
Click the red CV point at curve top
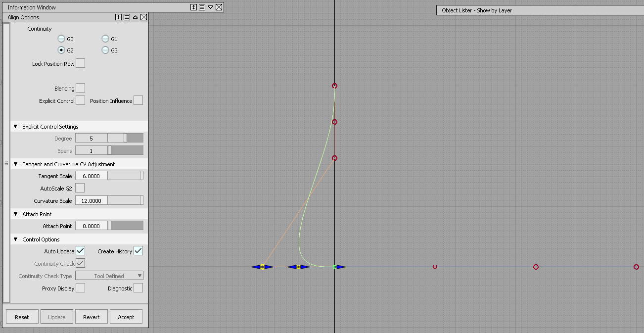pos(334,85)
